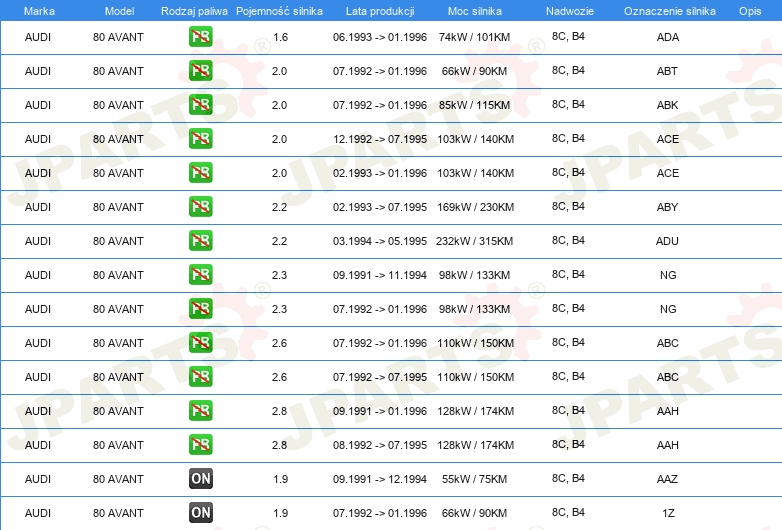Click the Opis column header
Image resolution: width=782 pixels, height=530 pixels.
click(x=749, y=10)
